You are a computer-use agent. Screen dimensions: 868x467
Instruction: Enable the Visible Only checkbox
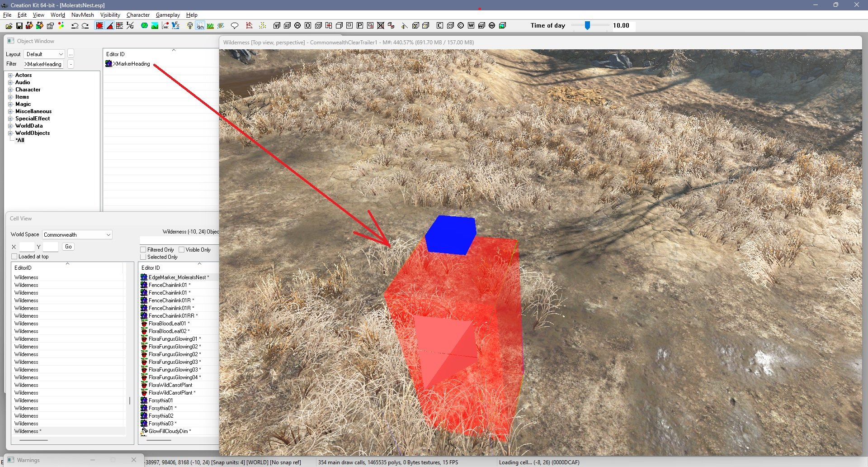[182, 250]
